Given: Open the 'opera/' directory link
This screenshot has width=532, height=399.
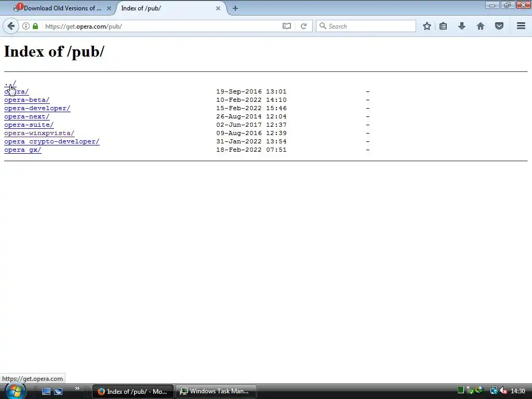Looking at the screenshot, I should click(x=16, y=91).
